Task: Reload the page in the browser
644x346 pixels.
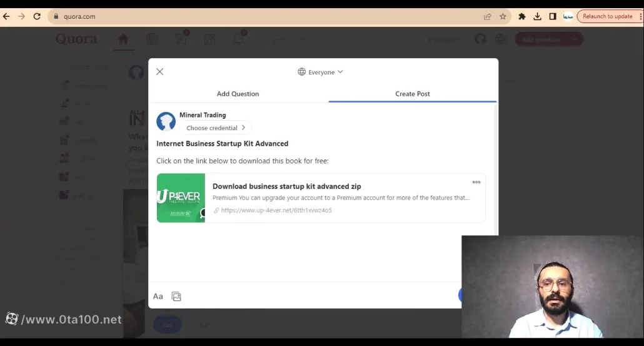Action: tap(37, 17)
